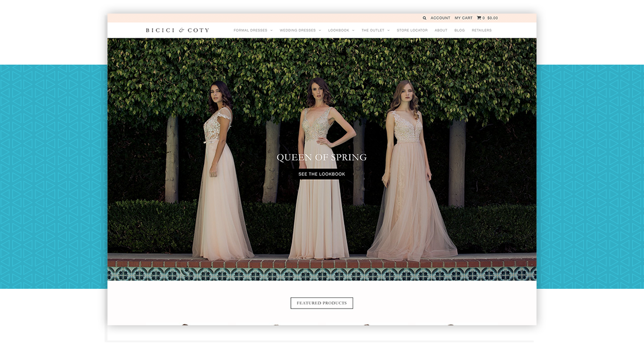Open the Formal Dresses menu
The width and height of the screenshot is (644, 354).
(250, 30)
